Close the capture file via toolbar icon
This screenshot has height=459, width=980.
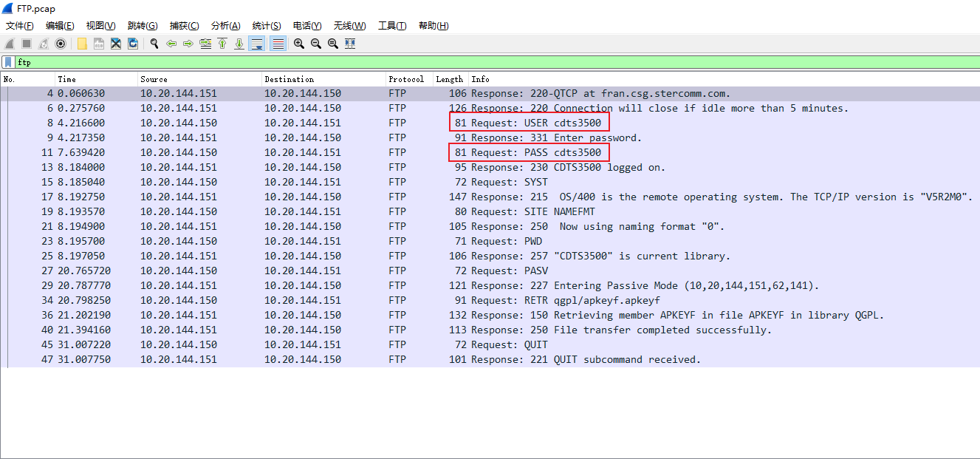(x=116, y=44)
